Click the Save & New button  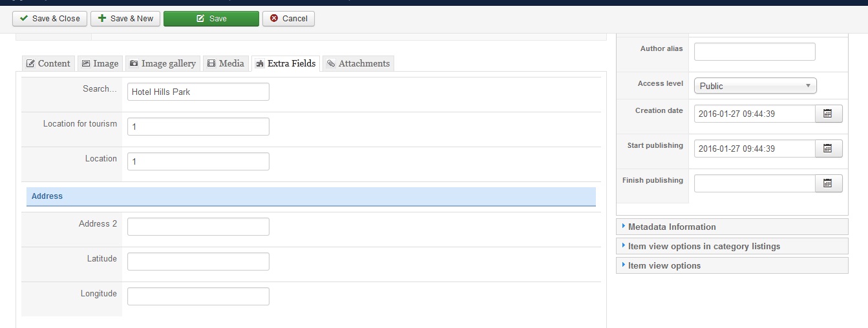tap(125, 19)
